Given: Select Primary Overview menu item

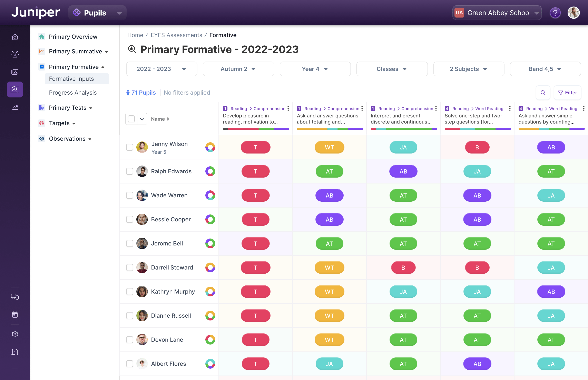Looking at the screenshot, I should [73, 37].
